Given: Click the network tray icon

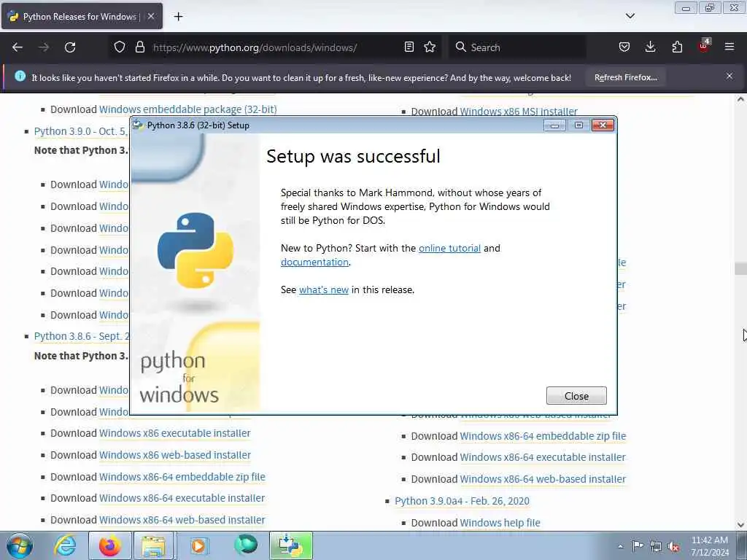Looking at the screenshot, I should tap(656, 546).
